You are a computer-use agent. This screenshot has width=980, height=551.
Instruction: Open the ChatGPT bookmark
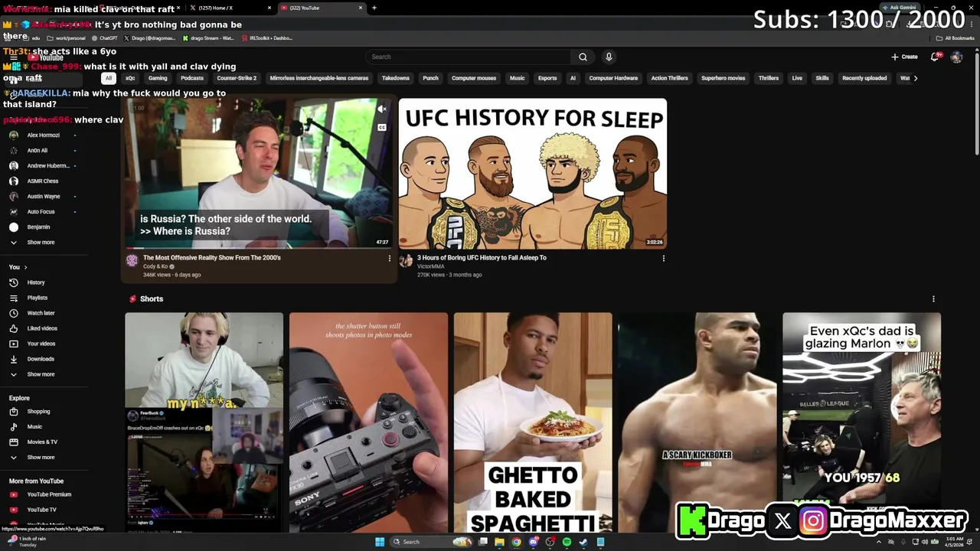104,38
